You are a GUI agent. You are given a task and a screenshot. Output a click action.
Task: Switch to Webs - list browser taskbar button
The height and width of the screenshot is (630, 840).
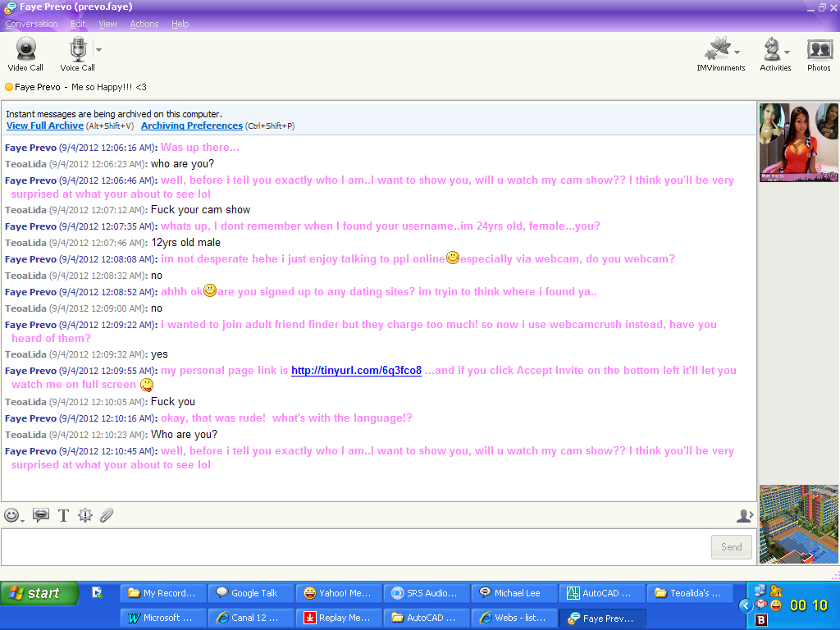pyautogui.click(x=514, y=618)
